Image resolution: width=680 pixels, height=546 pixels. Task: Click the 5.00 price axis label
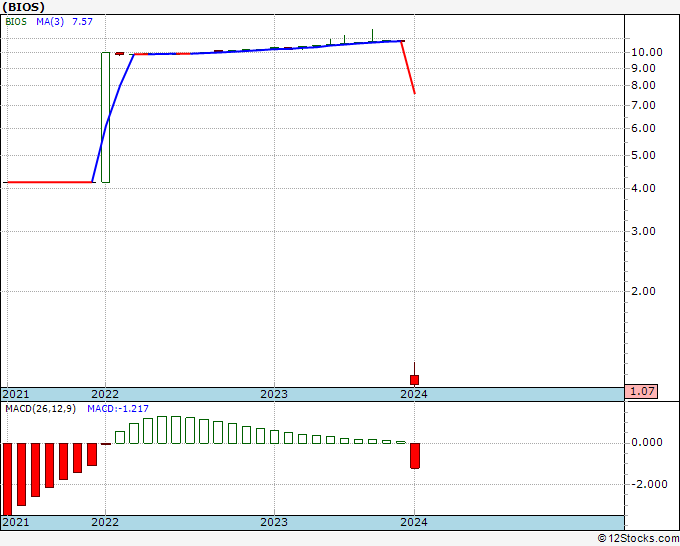click(x=643, y=155)
